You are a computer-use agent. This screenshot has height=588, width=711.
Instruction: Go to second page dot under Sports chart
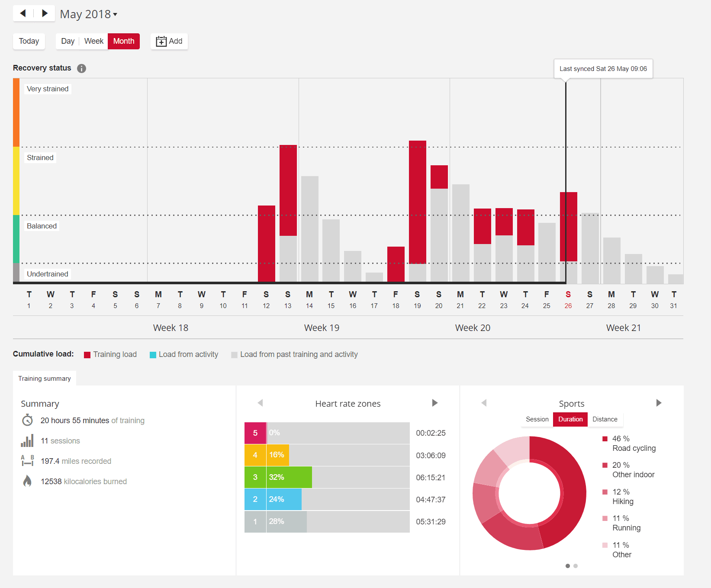pyautogui.click(x=576, y=566)
